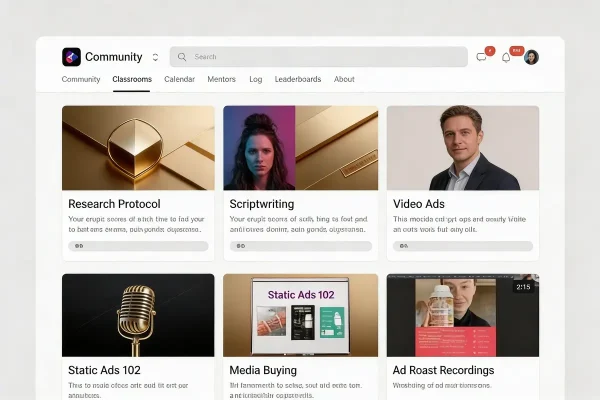Go to the Mentors tab
The width and height of the screenshot is (600, 400).
(x=222, y=79)
